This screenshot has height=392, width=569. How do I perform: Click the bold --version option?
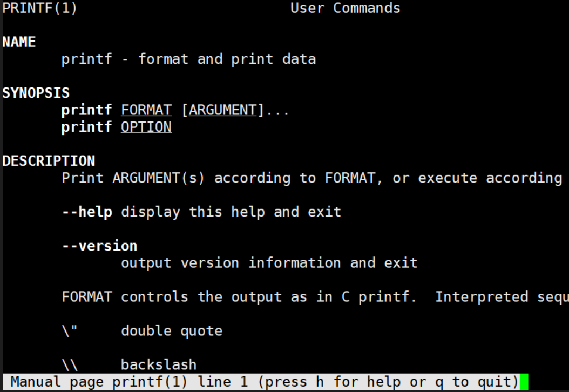[99, 246]
